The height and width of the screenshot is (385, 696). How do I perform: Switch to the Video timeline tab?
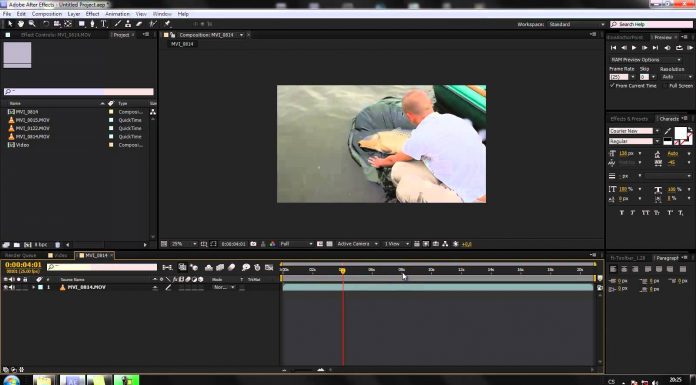[x=58, y=255]
